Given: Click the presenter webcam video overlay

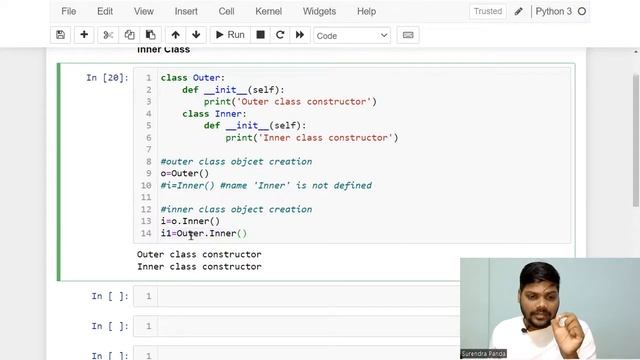Looking at the screenshot, I should click(550, 309).
